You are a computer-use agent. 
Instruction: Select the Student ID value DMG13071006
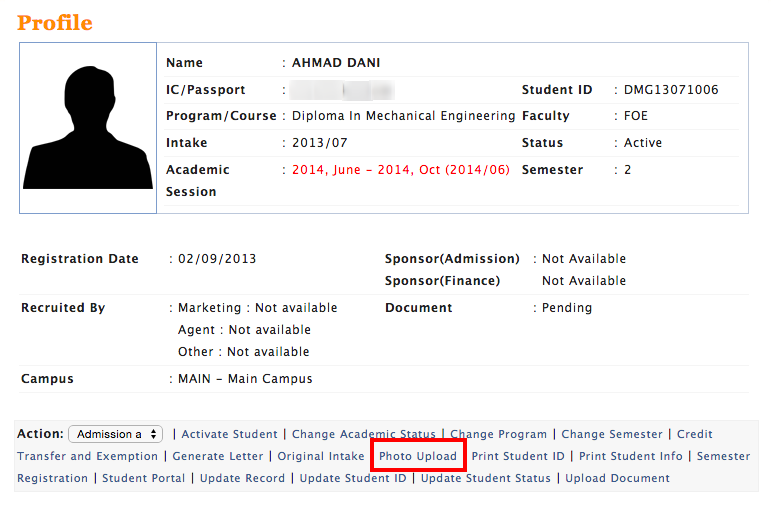click(671, 90)
